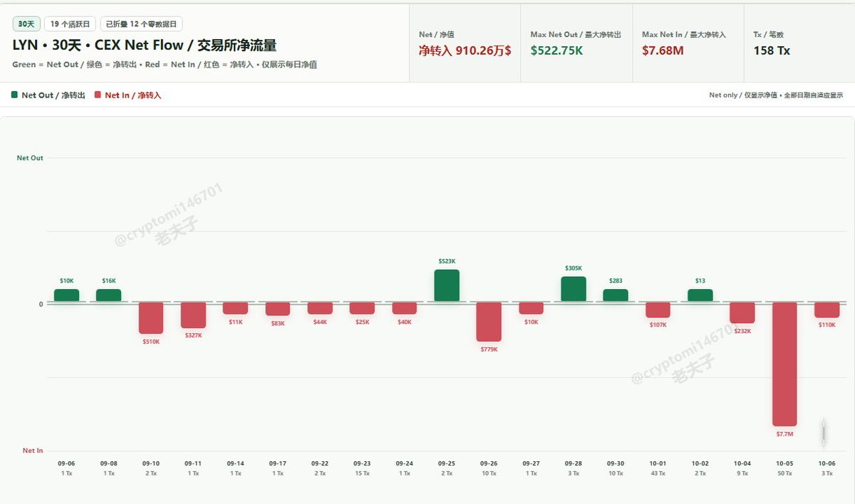Click the 10-05 date axis label
Viewport: 855px width, 504px height.
pyautogui.click(x=784, y=463)
